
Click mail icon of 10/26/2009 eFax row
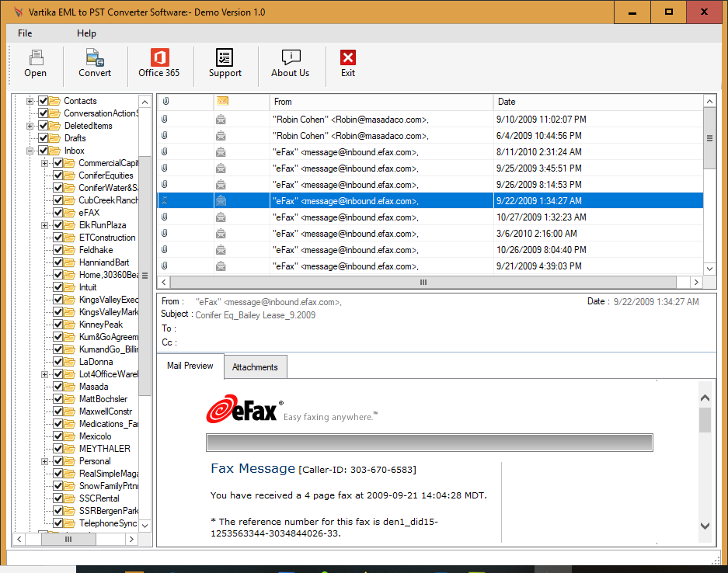221,250
